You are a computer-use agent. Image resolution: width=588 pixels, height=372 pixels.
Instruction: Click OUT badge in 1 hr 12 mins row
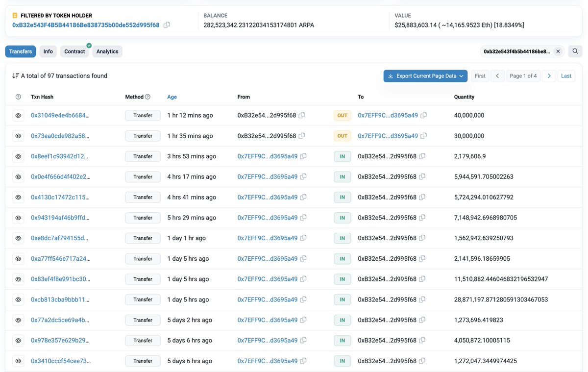(342, 115)
